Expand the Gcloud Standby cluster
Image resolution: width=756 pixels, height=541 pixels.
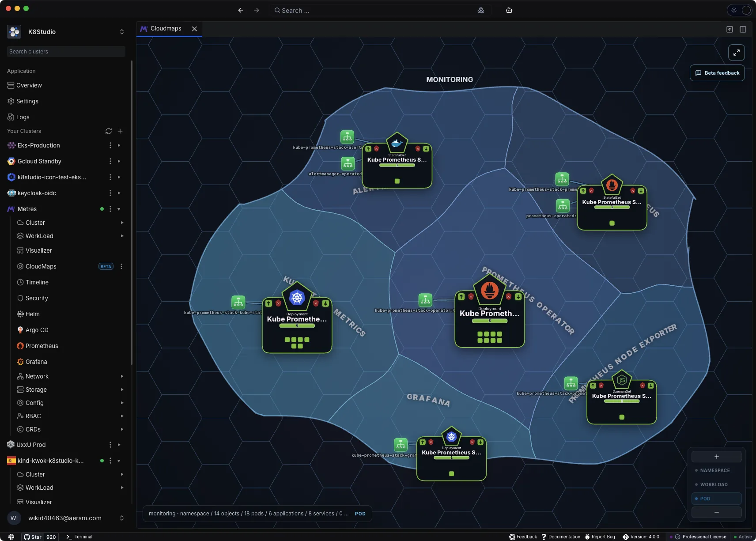click(x=119, y=161)
